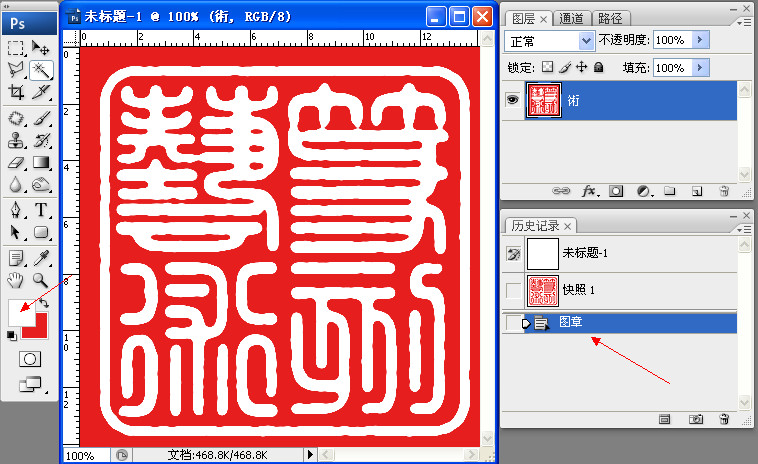Viewport: 758px width, 464px height.
Task: Open the 填充 fill slider arrow
Action: pyautogui.click(x=700, y=67)
